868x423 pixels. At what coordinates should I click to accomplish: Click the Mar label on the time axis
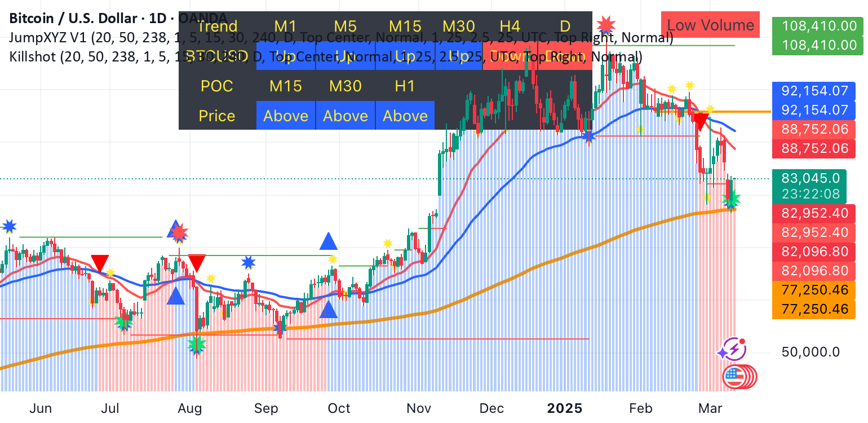pos(710,408)
